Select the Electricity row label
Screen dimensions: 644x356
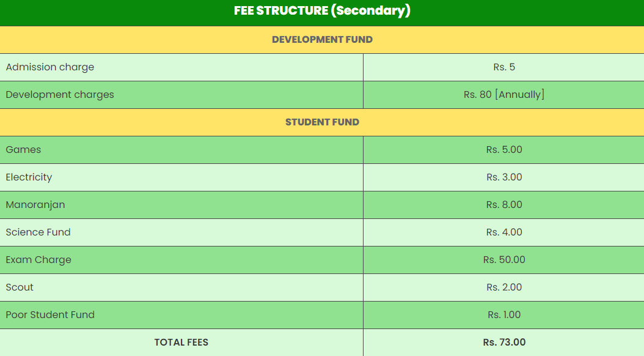point(29,177)
